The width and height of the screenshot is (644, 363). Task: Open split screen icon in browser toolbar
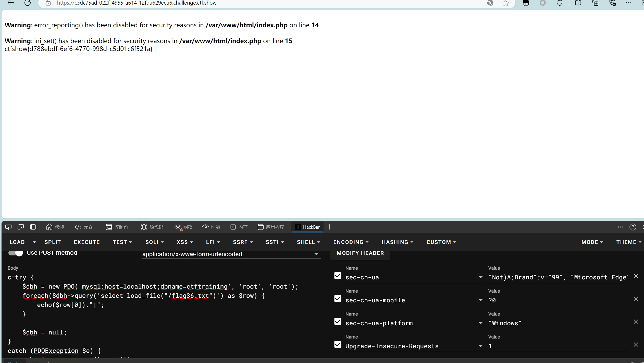[578, 3]
